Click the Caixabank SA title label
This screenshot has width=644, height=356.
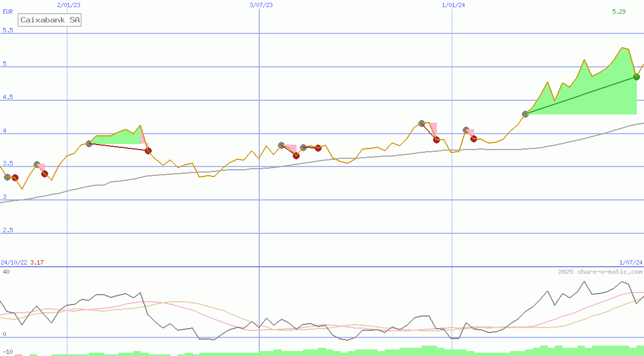pyautogui.click(x=50, y=20)
